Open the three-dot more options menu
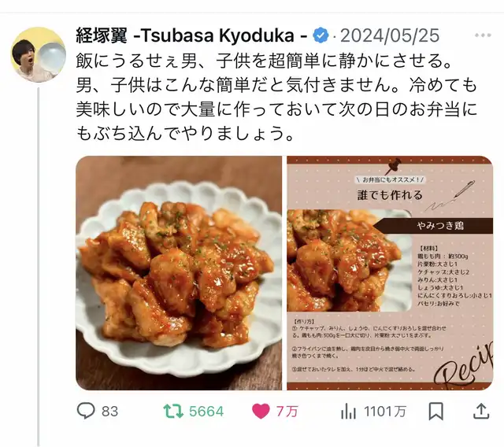Viewport: 504px width, 447px height. click(483, 35)
